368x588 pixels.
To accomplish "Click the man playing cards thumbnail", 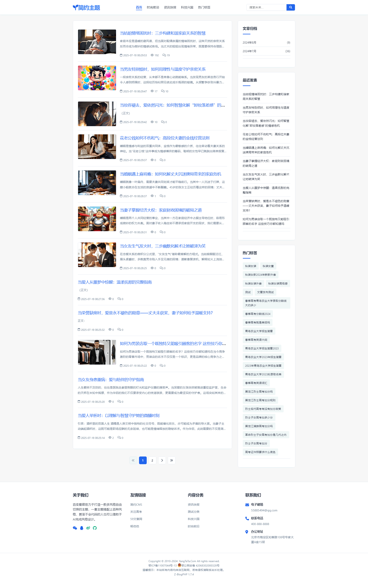I will pos(97,183).
